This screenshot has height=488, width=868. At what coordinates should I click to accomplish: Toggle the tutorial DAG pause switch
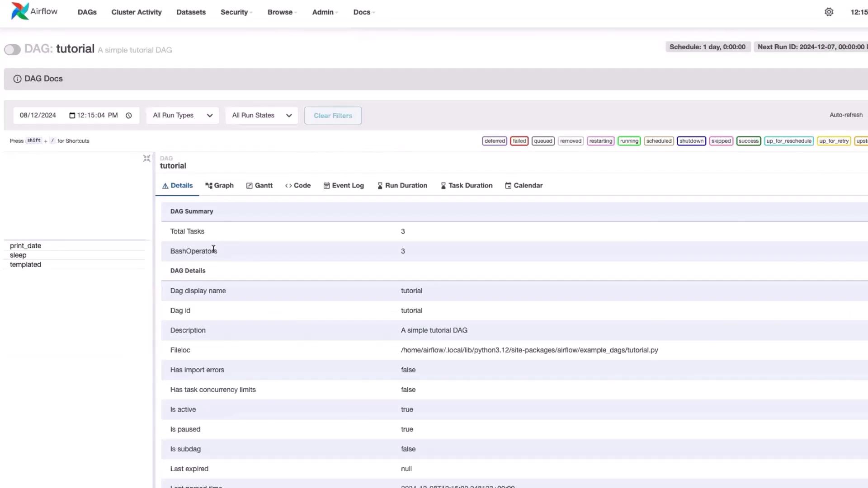point(12,50)
